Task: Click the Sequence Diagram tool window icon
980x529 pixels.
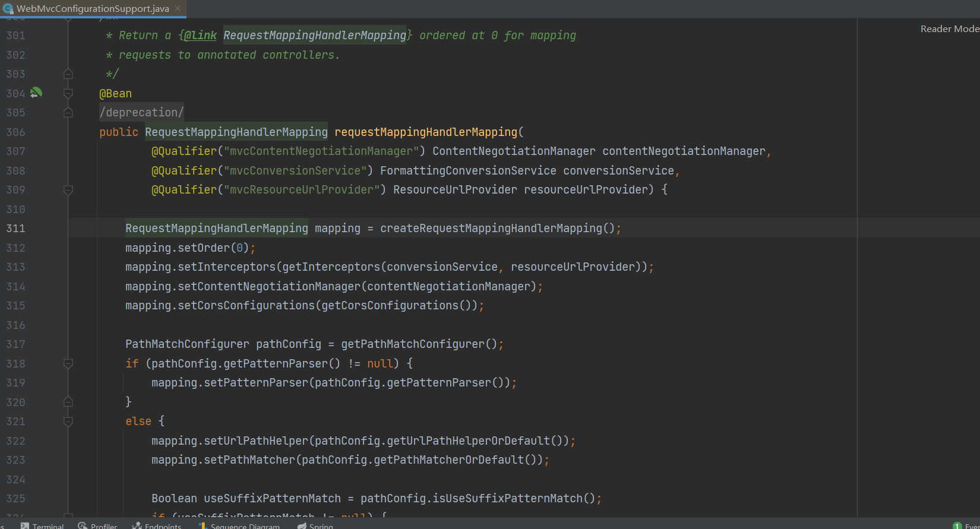Action: pyautogui.click(x=203, y=526)
